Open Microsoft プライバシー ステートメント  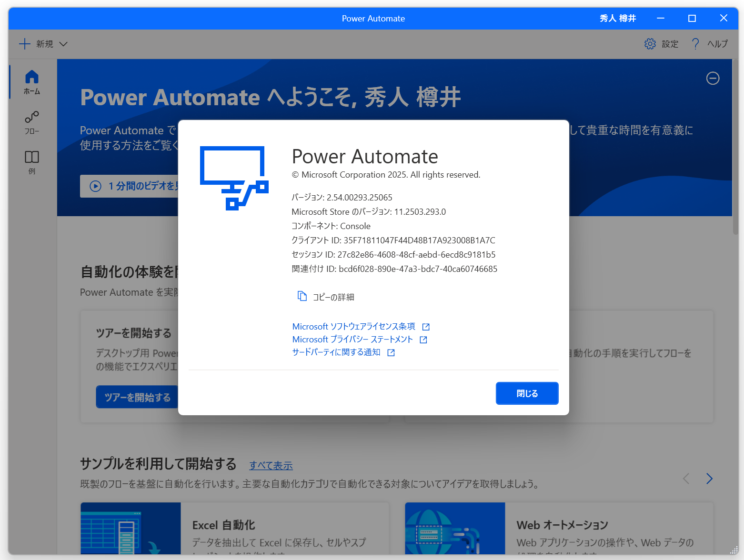click(x=352, y=339)
